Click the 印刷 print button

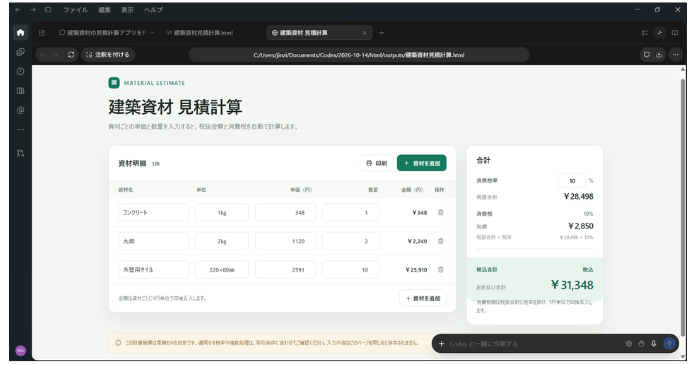coord(376,163)
